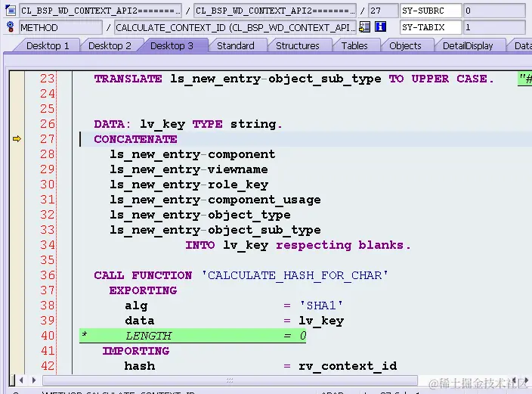
Task: Open the Standard tab
Action: tap(236, 46)
